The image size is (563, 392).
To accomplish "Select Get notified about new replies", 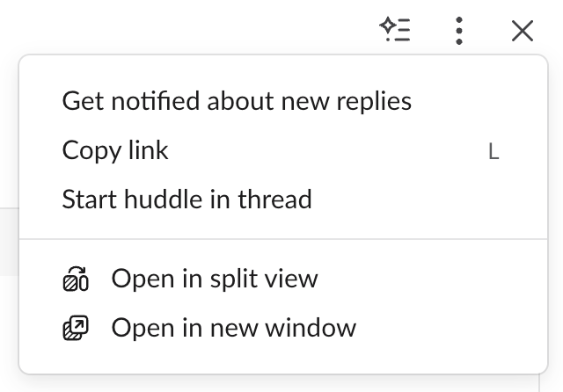I will [x=237, y=101].
